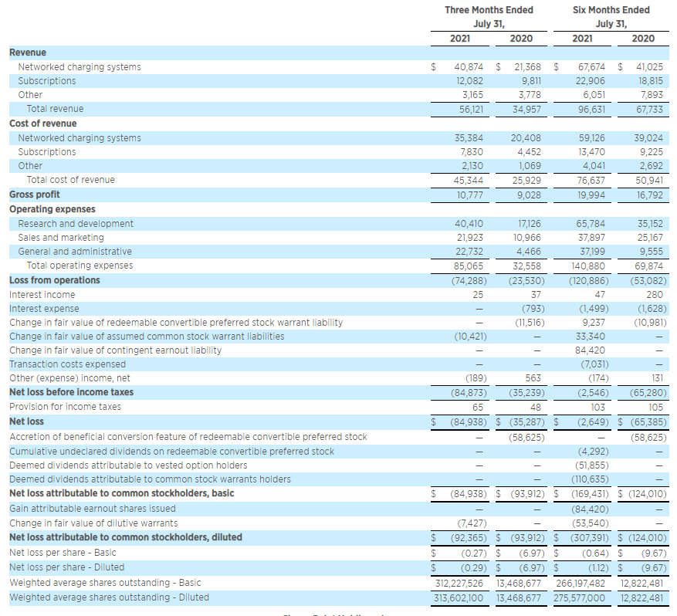Select 'Gain attributable earnout shares issued' label
The height and width of the screenshot is (616, 677).
93,509
